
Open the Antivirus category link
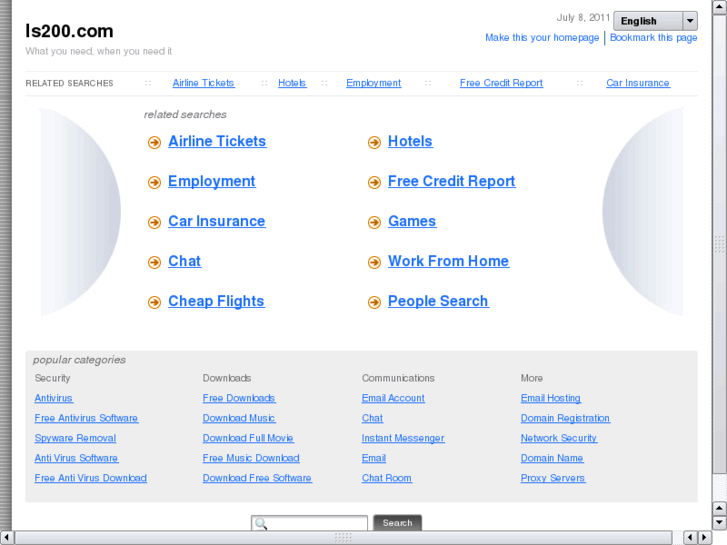pyautogui.click(x=53, y=398)
